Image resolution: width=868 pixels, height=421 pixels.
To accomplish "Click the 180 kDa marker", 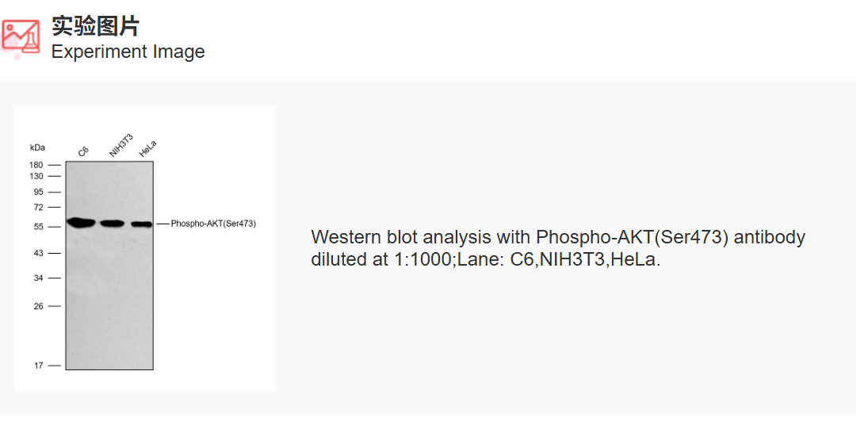I will point(37,165).
